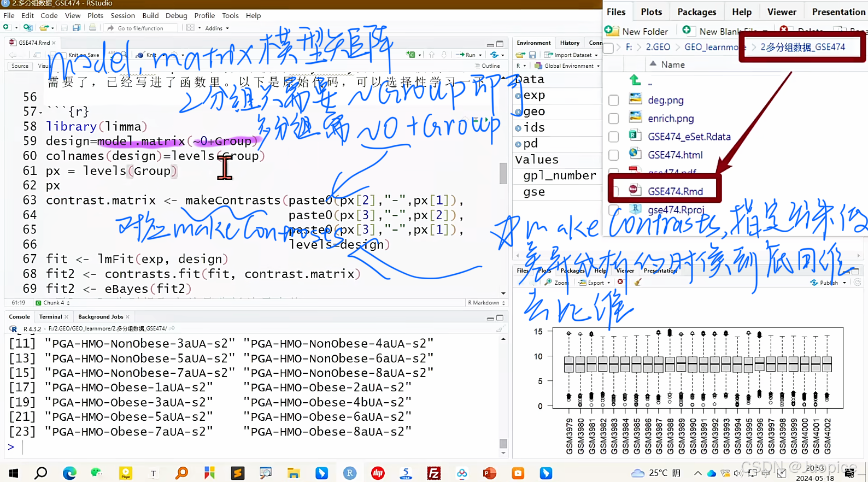Expand the ids data object
The width and height of the screenshot is (868, 482).
518,128
